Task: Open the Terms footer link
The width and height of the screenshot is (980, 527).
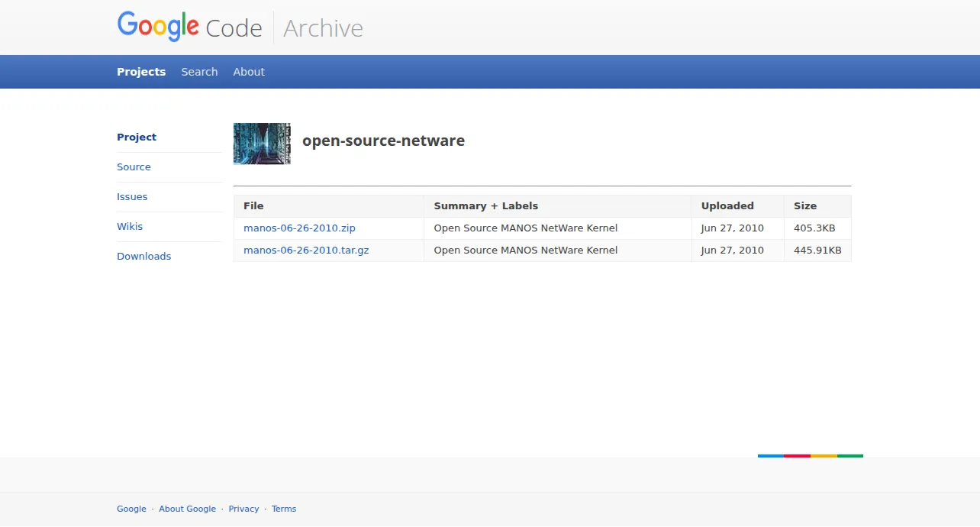Action: (284, 509)
